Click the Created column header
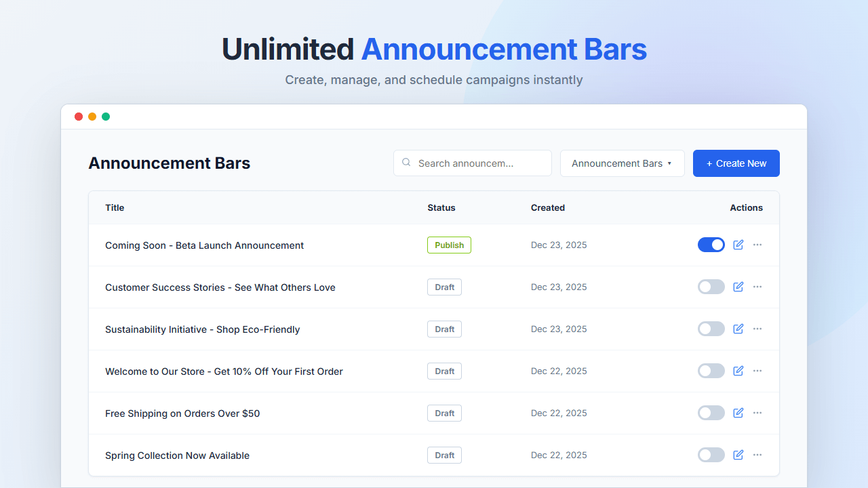Viewport: 868px width, 488px height. (x=548, y=207)
